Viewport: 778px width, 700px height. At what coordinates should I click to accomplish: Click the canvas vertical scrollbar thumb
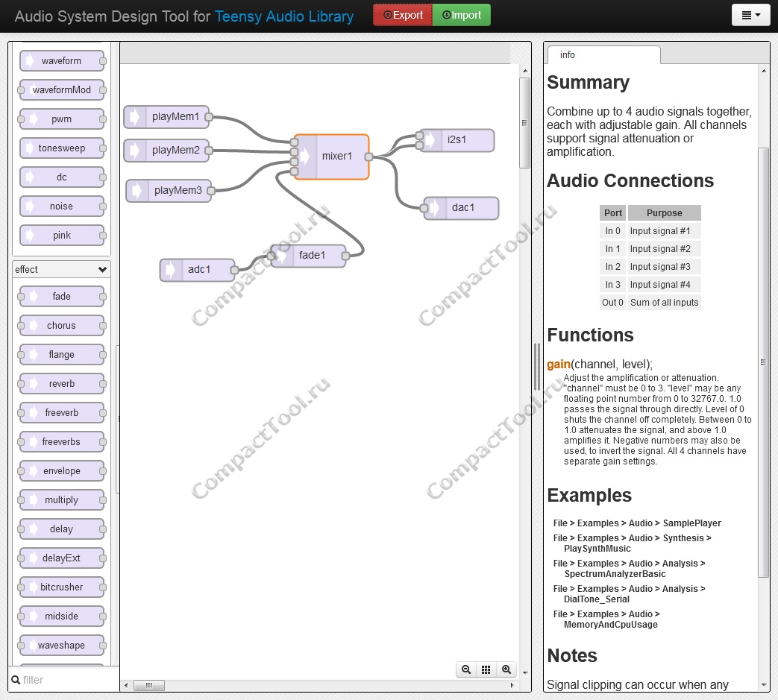click(524, 123)
